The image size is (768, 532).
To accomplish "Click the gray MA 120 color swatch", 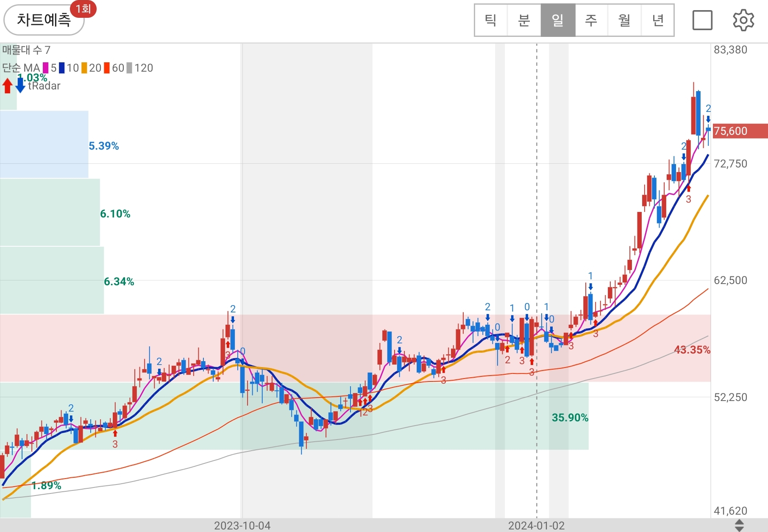I will tap(129, 68).
